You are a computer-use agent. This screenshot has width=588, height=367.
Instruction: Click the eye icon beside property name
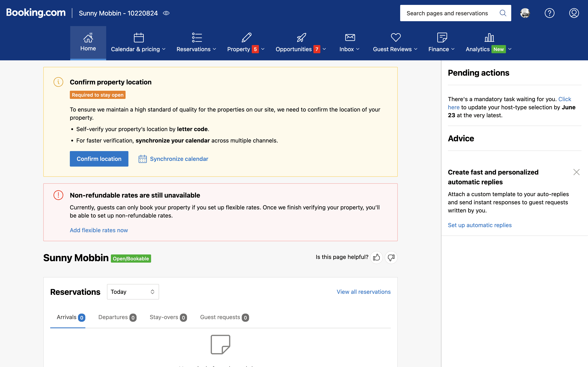[166, 13]
